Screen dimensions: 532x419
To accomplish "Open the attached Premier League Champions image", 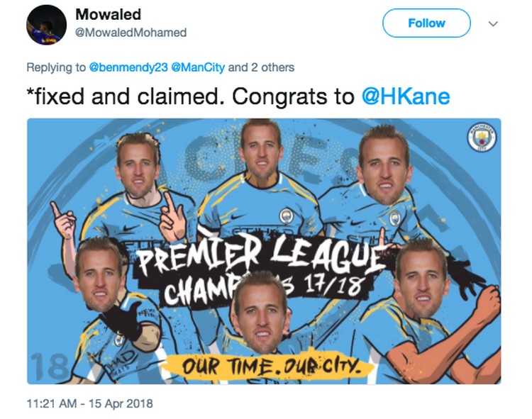I will click(x=264, y=251).
